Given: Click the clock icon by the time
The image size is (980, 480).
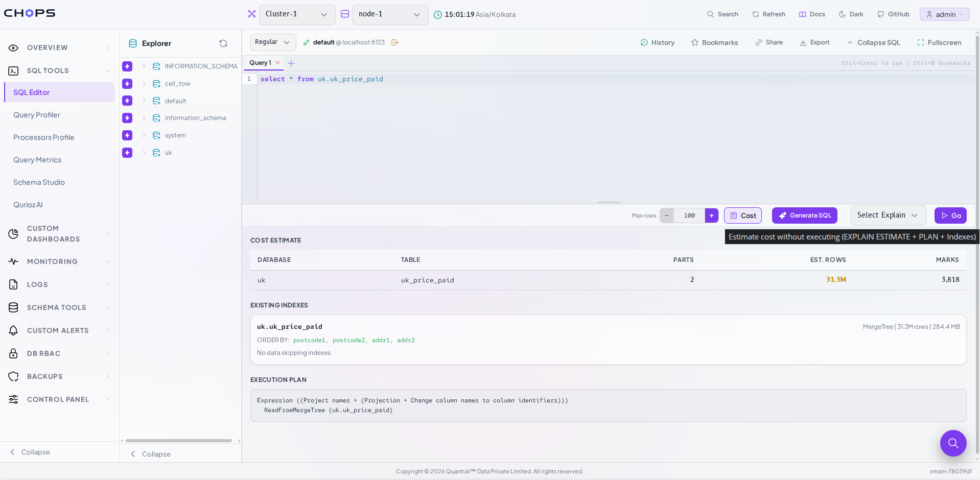Looking at the screenshot, I should 438,15.
